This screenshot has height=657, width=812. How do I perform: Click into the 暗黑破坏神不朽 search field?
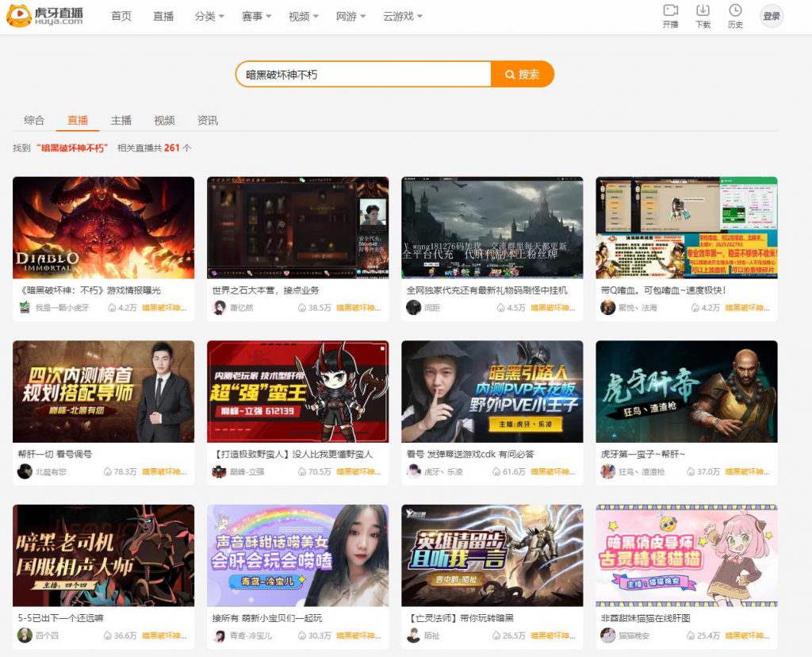[x=363, y=75]
